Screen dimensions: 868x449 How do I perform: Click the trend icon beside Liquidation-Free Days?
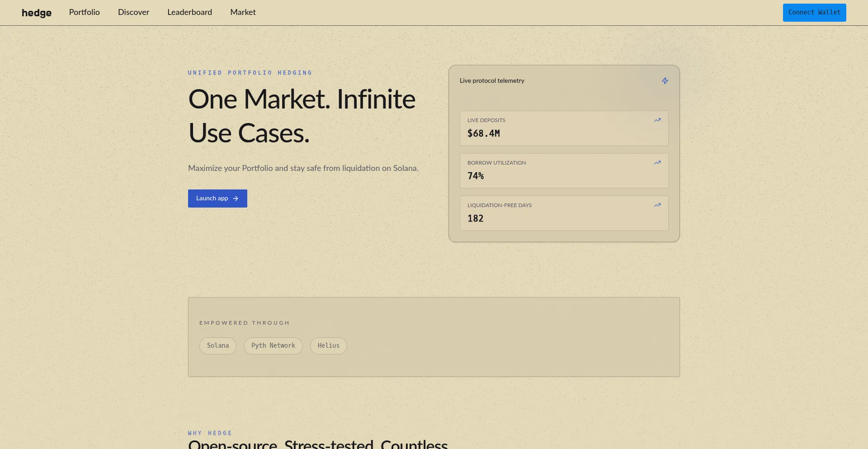click(657, 205)
